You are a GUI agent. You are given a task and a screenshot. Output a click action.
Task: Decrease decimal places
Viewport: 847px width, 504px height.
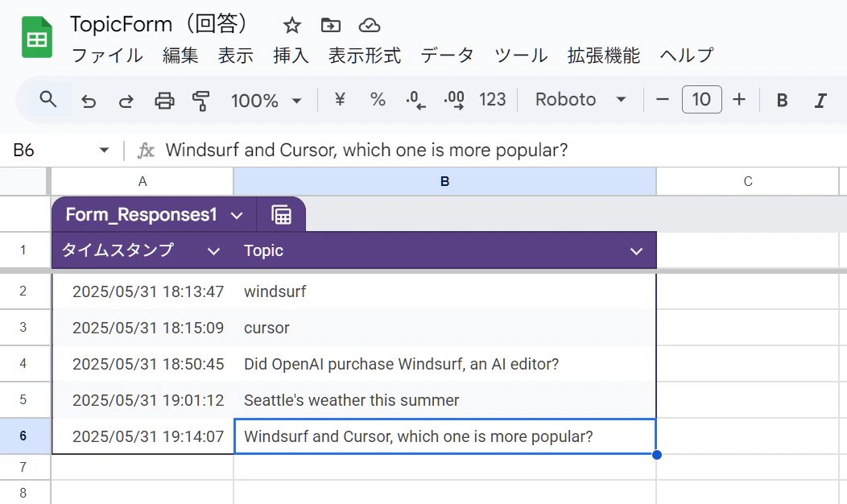click(415, 100)
